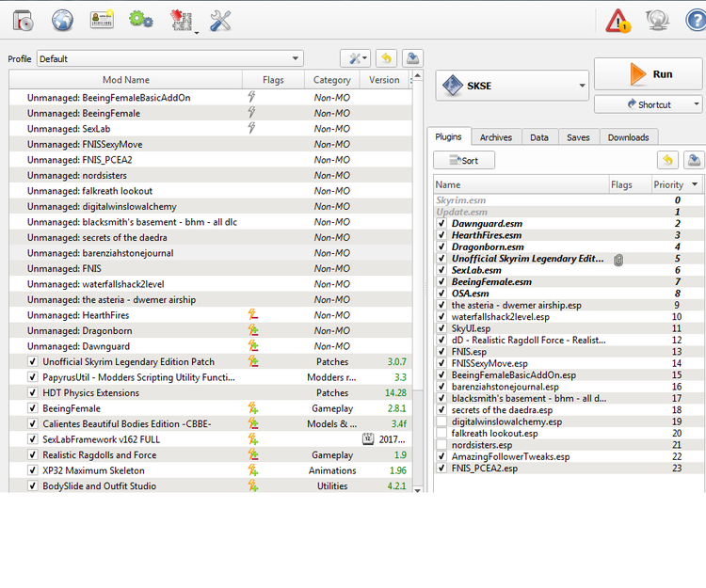Open the SKSE executable dropdown

coord(512,86)
